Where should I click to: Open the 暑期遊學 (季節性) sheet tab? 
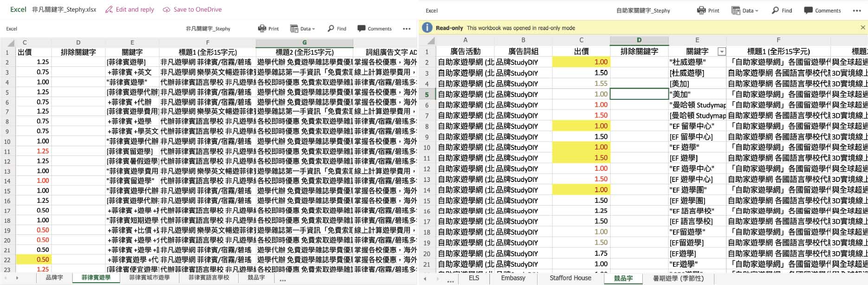(678, 278)
